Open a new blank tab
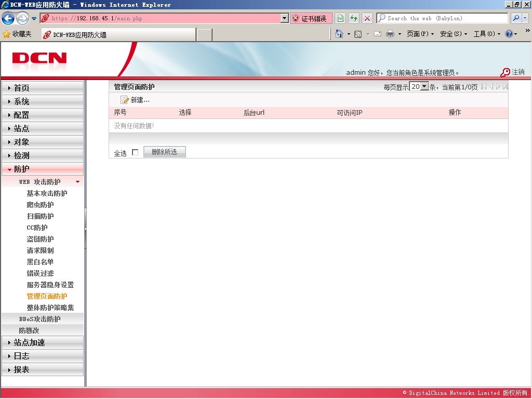 click(x=205, y=35)
